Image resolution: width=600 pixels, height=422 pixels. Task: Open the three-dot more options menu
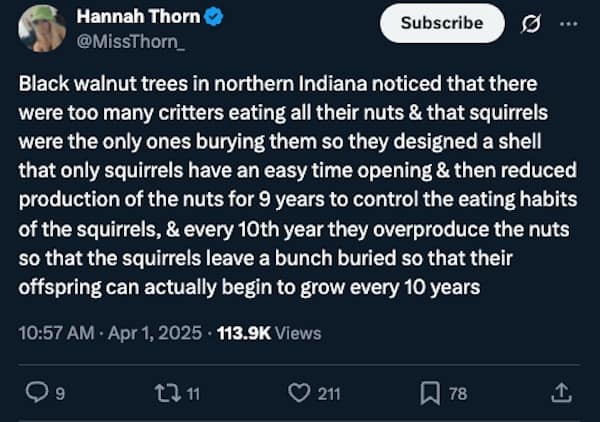pyautogui.click(x=570, y=23)
